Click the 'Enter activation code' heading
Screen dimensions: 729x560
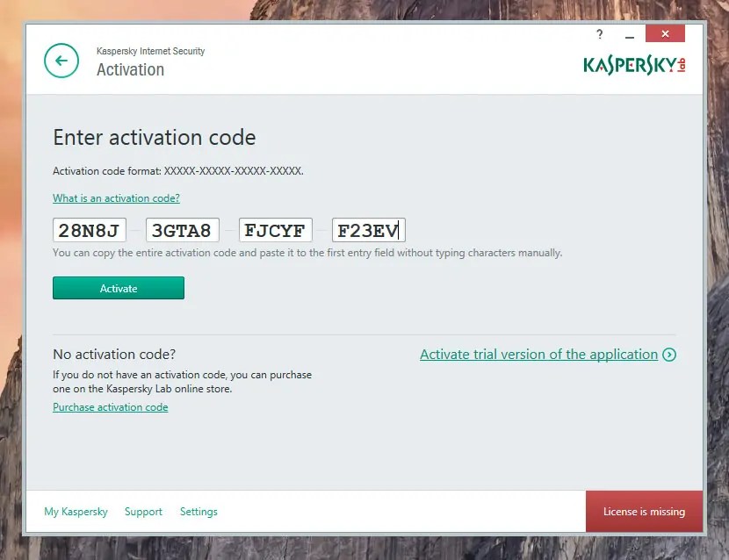[x=155, y=138]
